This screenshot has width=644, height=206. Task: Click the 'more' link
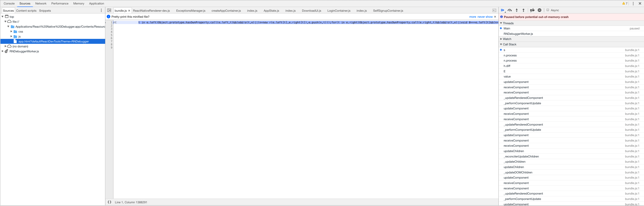[x=473, y=17]
